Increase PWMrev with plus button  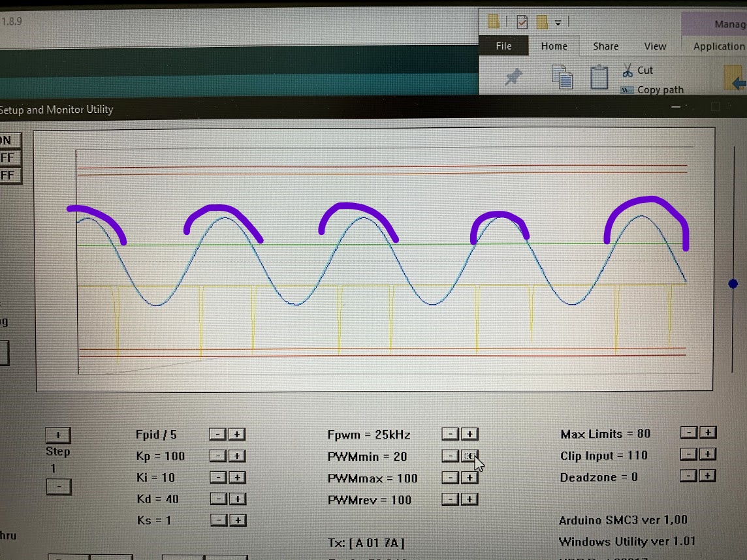pos(469,499)
